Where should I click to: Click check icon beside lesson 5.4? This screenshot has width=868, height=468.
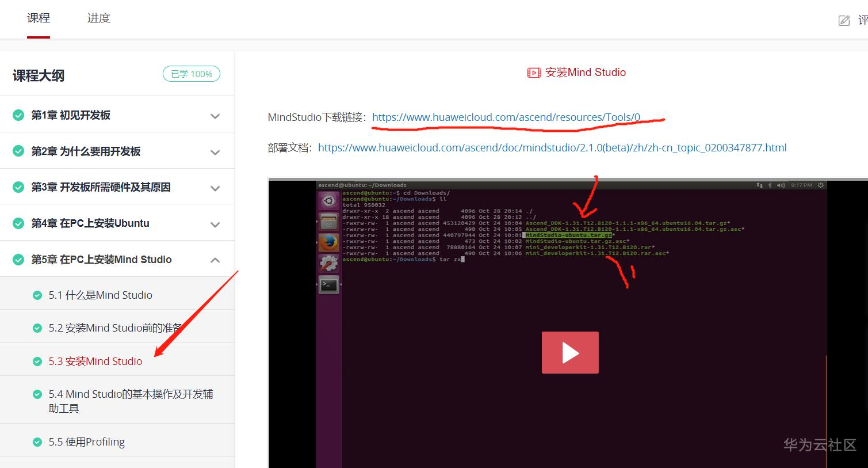click(x=37, y=394)
